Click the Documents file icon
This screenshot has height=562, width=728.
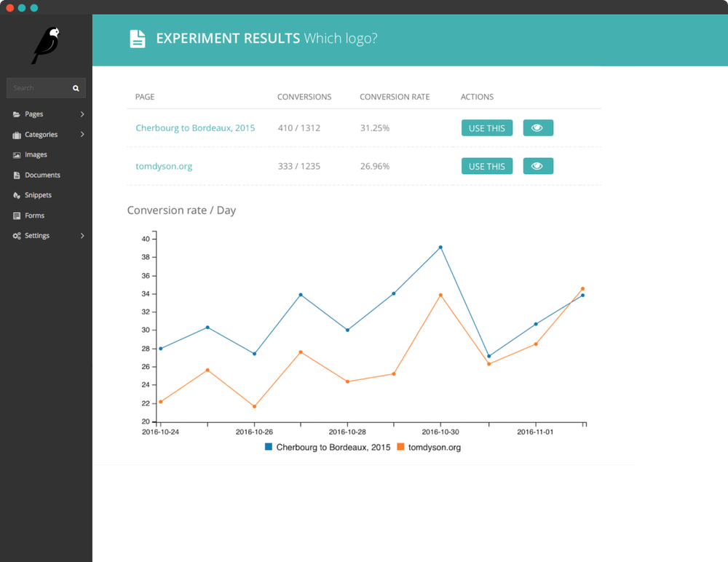(x=17, y=175)
